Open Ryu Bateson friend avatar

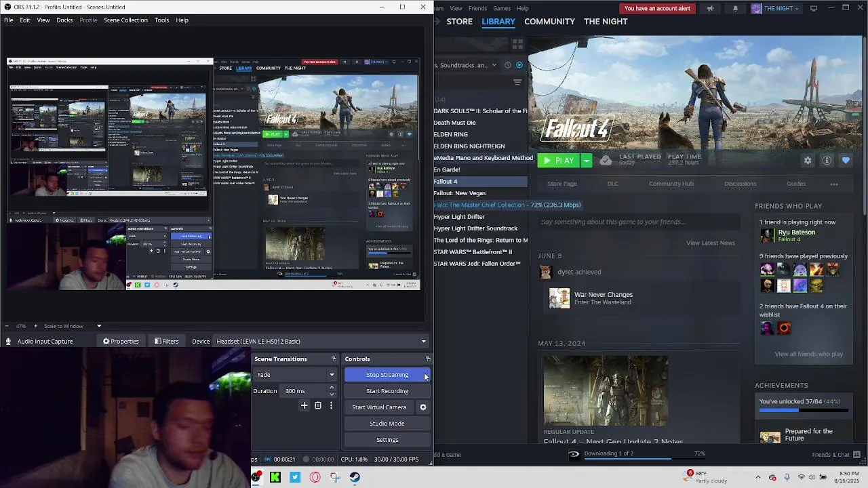767,235
